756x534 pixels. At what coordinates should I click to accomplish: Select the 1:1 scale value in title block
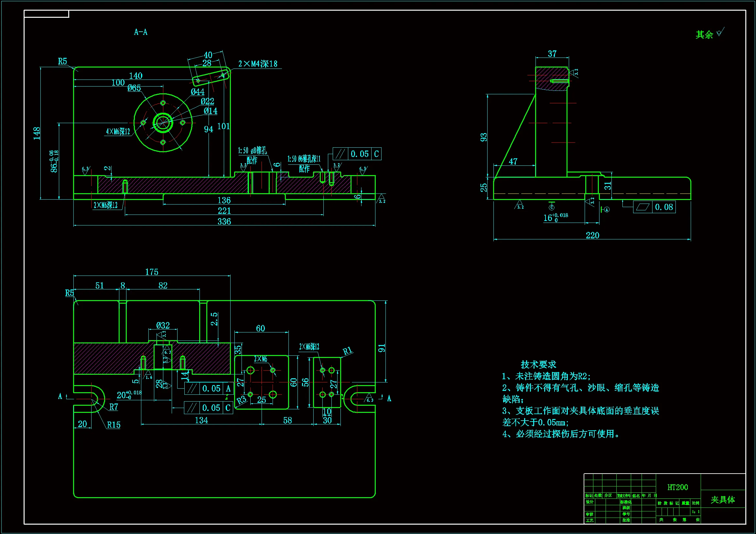point(696,512)
